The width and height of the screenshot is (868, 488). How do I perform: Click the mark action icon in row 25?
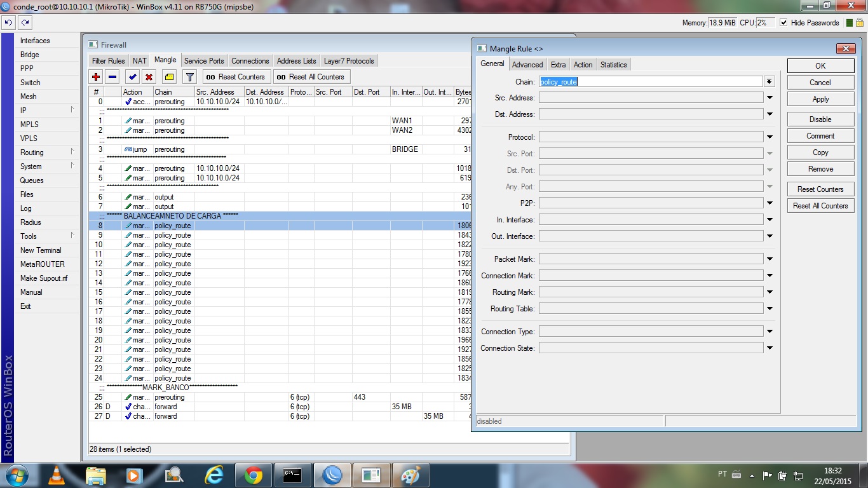pyautogui.click(x=128, y=397)
